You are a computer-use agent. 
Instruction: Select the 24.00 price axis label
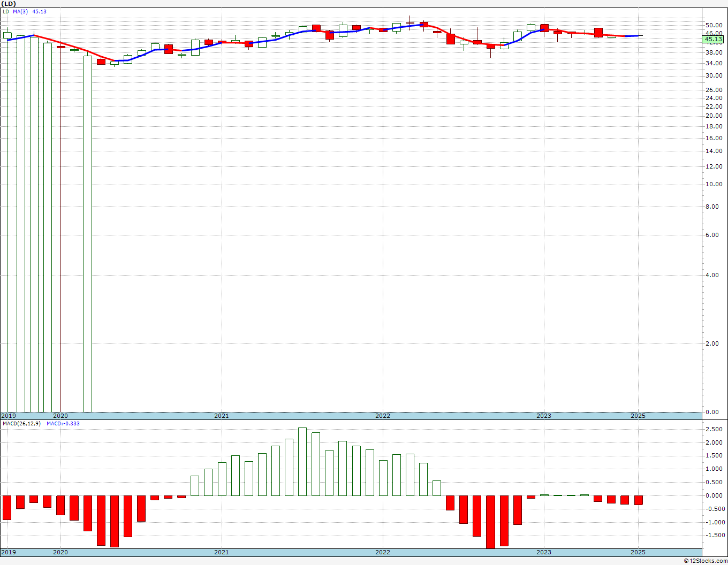click(x=714, y=98)
